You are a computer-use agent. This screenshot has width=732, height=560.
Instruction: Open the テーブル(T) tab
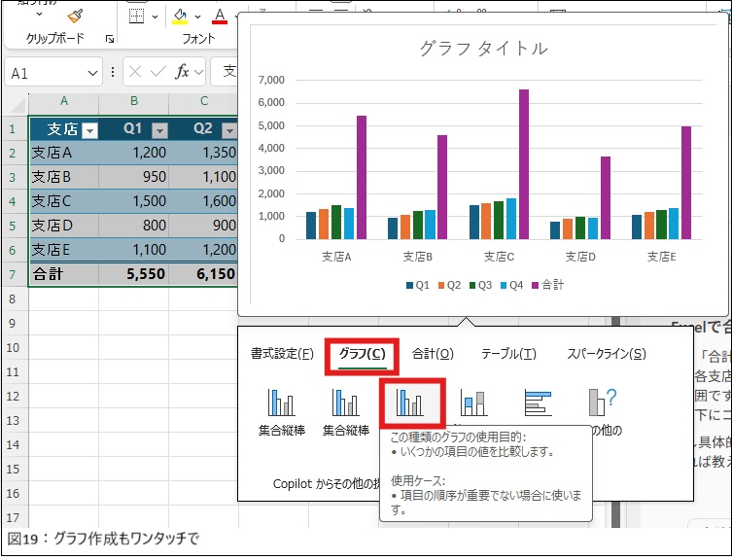tap(508, 354)
